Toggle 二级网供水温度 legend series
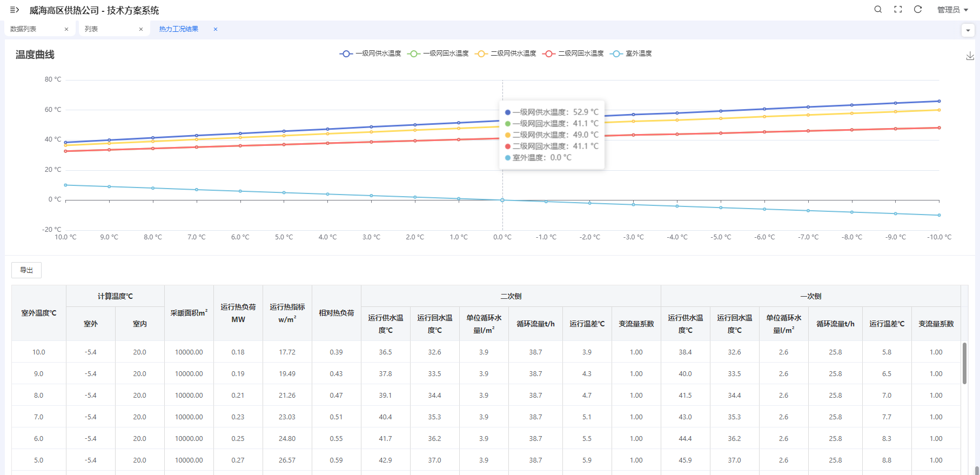 click(505, 53)
